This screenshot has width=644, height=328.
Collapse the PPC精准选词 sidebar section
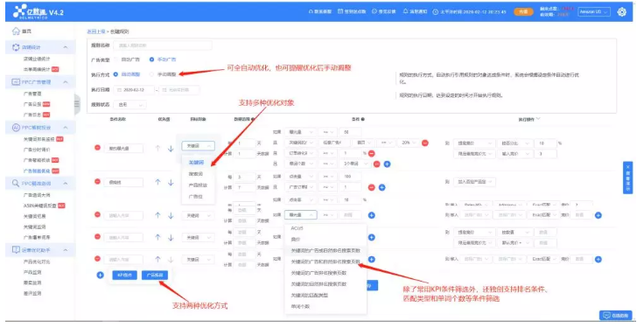click(x=66, y=184)
